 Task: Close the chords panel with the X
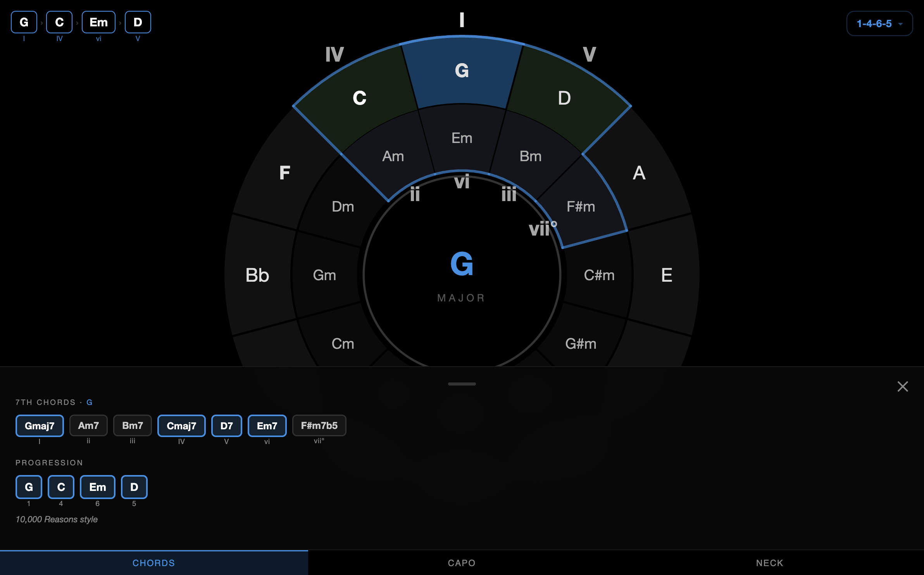coord(903,386)
